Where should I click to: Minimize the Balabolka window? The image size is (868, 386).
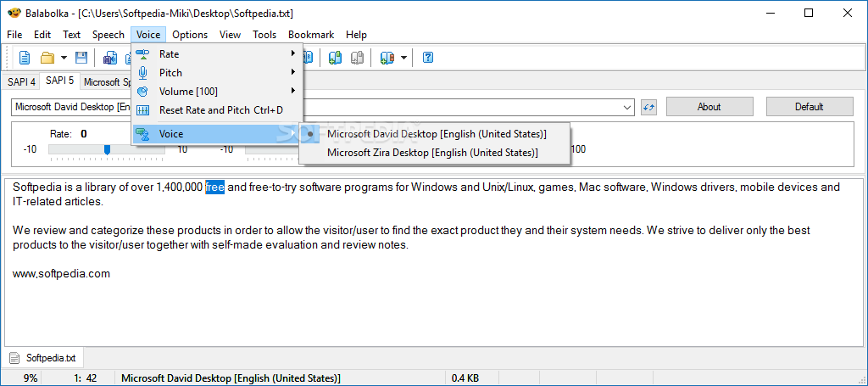coord(770,13)
